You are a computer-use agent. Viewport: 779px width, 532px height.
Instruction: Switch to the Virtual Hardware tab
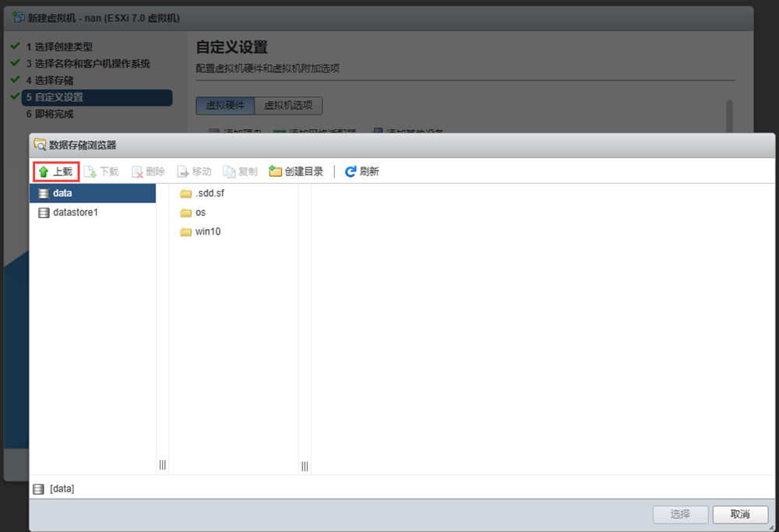(225, 106)
